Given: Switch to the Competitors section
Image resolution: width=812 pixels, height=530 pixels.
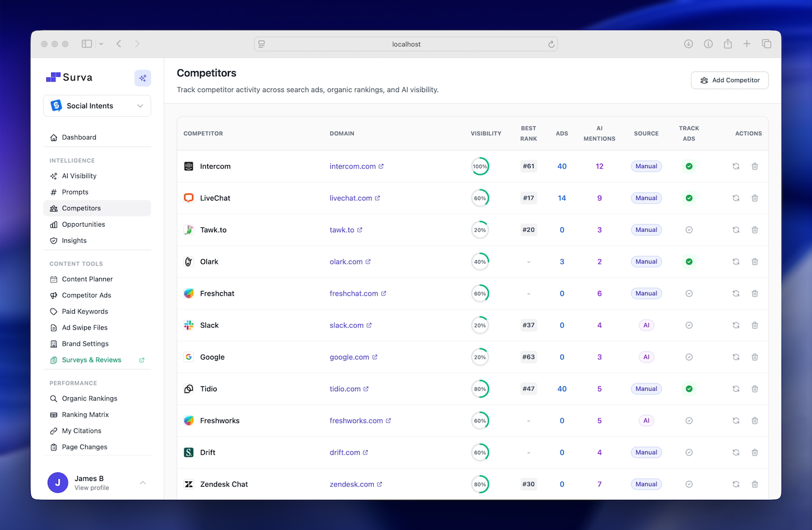Looking at the screenshot, I should [x=81, y=208].
